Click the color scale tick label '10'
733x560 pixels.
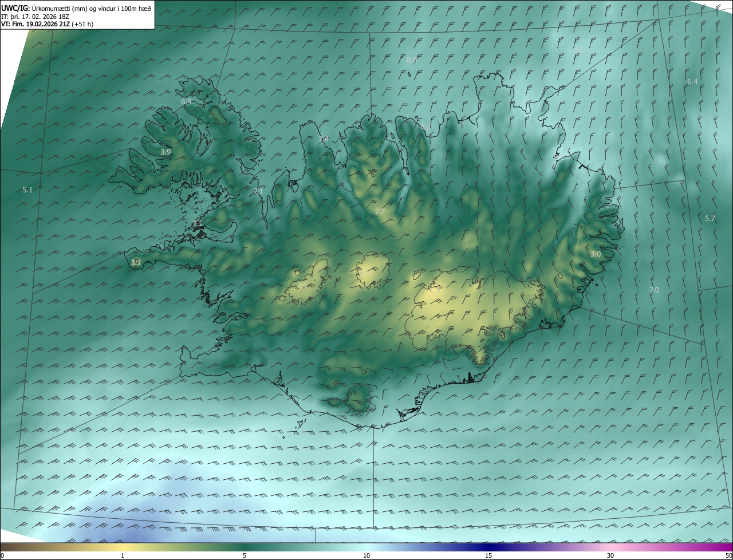tap(366, 555)
